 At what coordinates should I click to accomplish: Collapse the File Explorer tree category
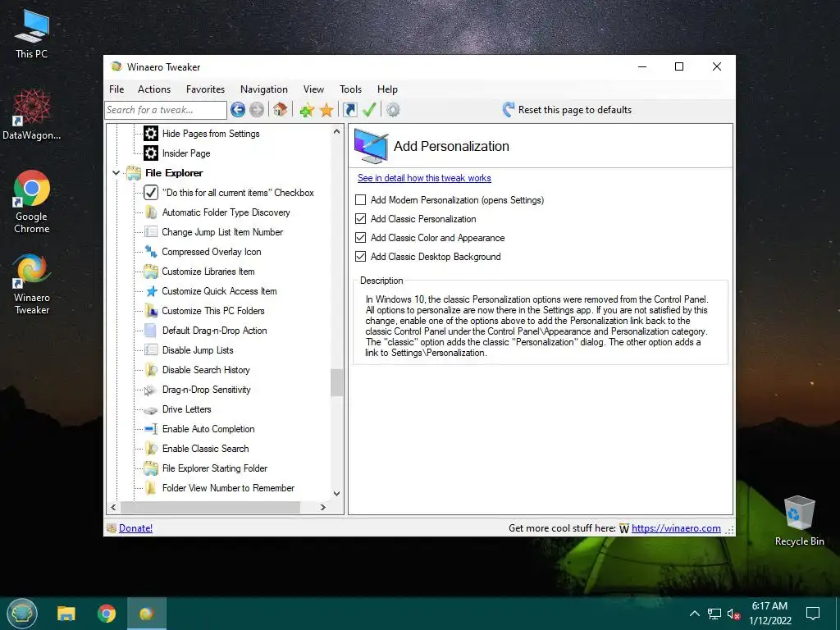[116, 173]
